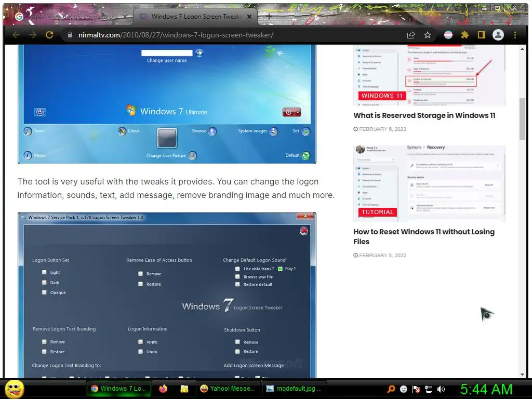Open the yellow folder icon on the taskbar
The image size is (532, 399).
184,389
